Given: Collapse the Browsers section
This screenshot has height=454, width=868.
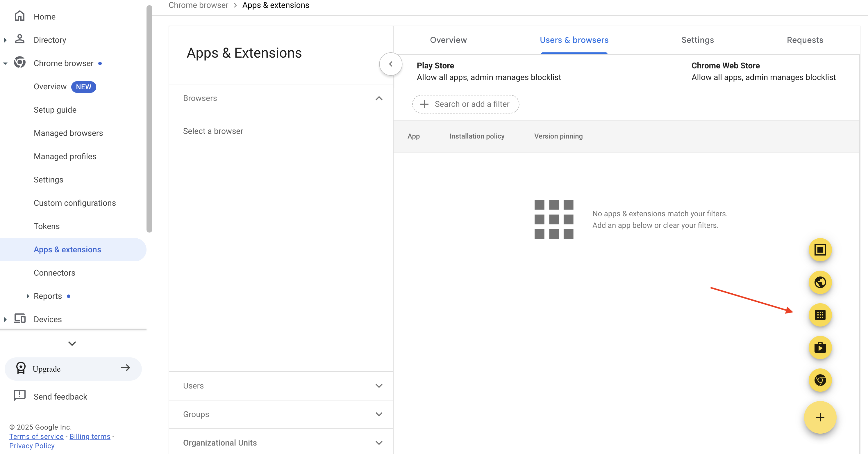Looking at the screenshot, I should 379,98.
